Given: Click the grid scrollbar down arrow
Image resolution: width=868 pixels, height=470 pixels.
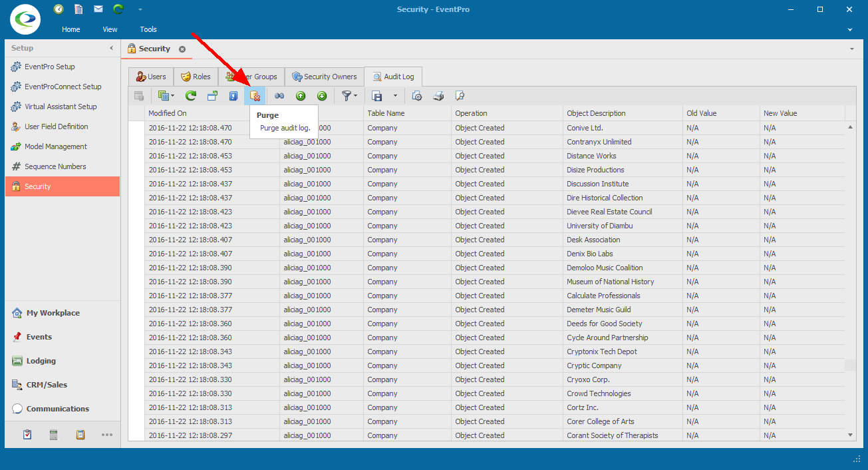Looking at the screenshot, I should tap(851, 435).
